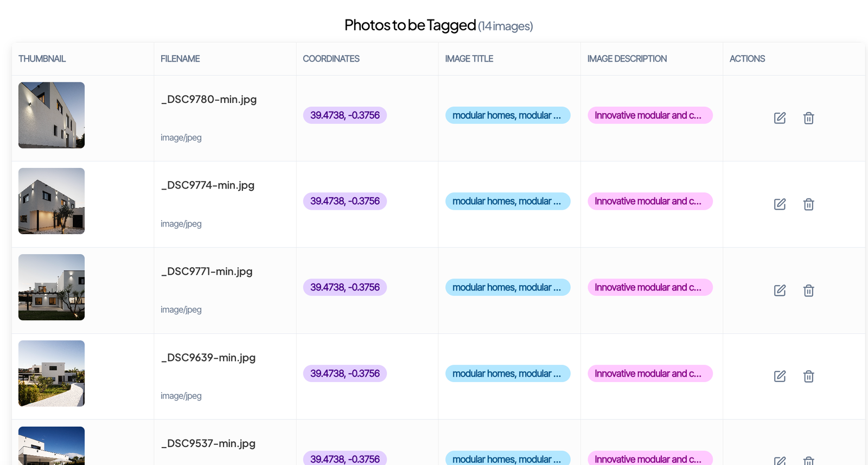Edit the _DSC9639-min.jpg row
This screenshot has width=868, height=465.
click(780, 376)
